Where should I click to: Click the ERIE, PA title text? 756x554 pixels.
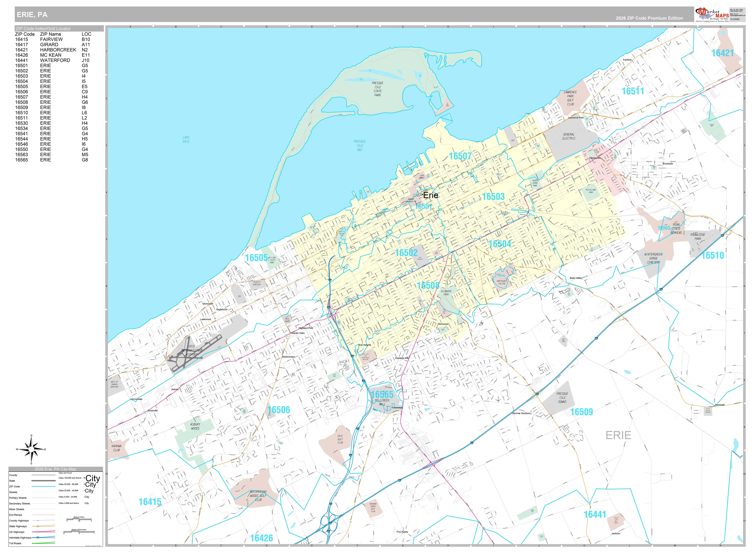32,14
